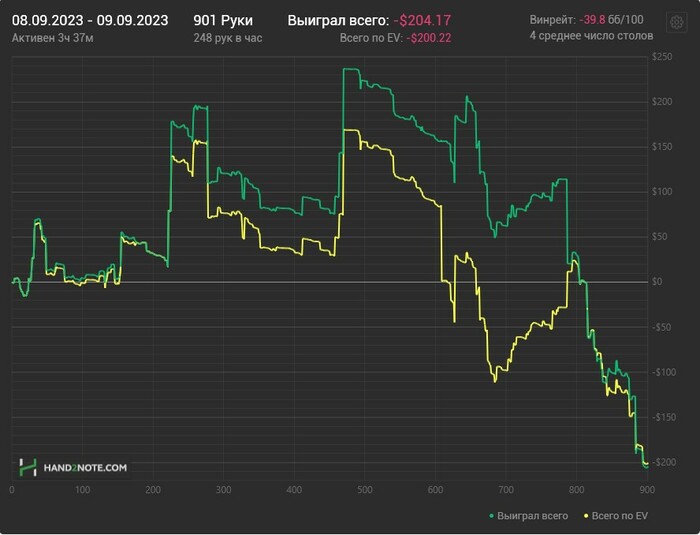
Task: Select the date range 08.09.2023 - 09.09.2023
Action: [90, 20]
